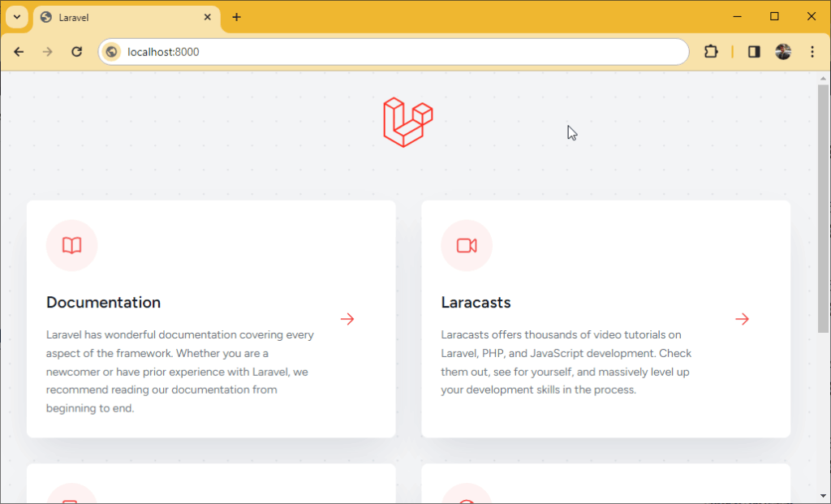Click the Documentation description paragraph
Screen dimensions: 831x504
pos(180,372)
